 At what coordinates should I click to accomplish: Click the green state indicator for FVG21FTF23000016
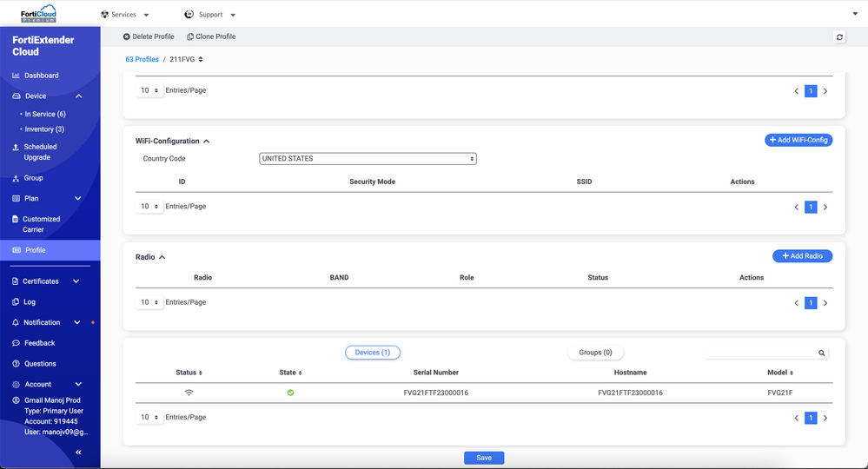click(x=290, y=393)
